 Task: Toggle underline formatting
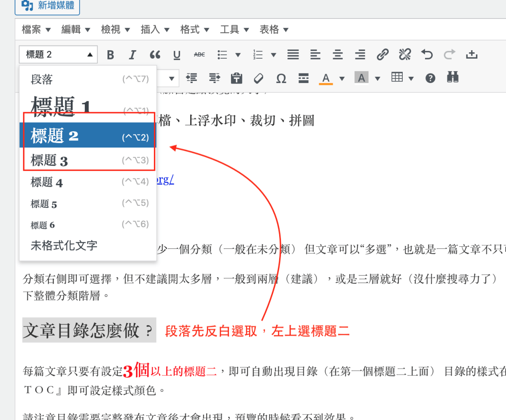177,55
